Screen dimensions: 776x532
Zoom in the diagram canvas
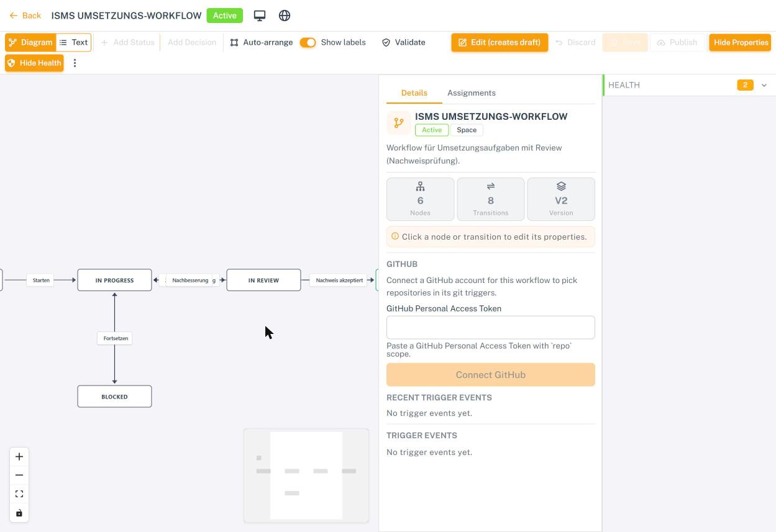coord(19,457)
